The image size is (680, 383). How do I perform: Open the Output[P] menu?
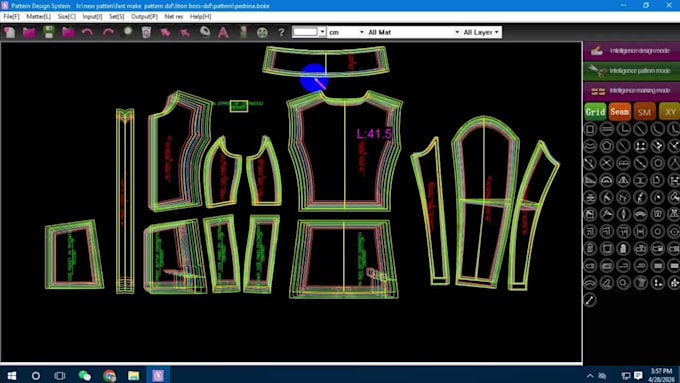click(144, 16)
